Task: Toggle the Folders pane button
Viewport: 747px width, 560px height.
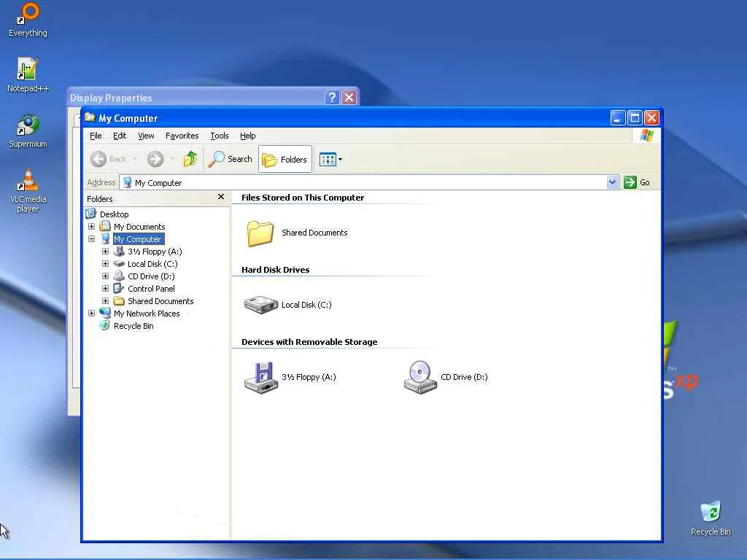Action: click(285, 160)
